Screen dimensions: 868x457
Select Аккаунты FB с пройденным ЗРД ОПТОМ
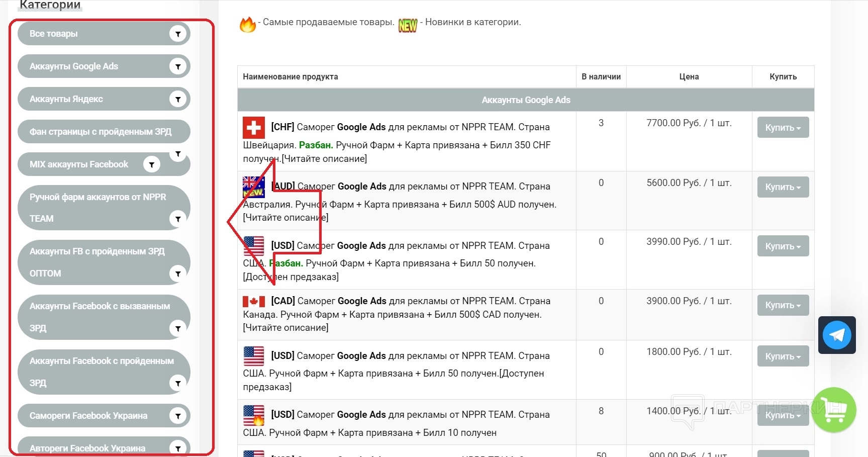[x=97, y=262]
